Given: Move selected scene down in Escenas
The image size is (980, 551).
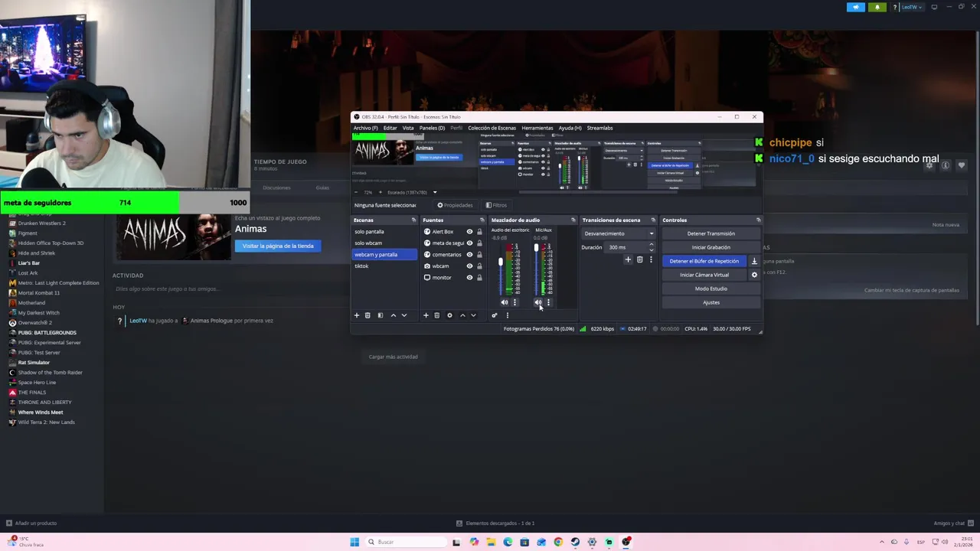Looking at the screenshot, I should coord(404,315).
